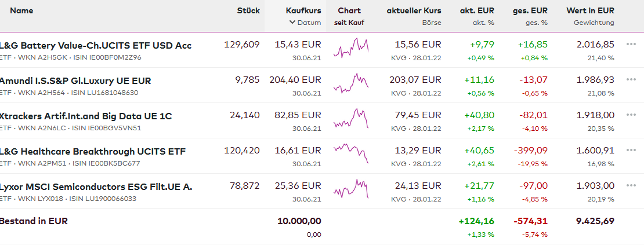This screenshot has width=644, height=249.
Task: Open three-dot menu for Xtrackers Artif.Int. ETF
Action: [631, 115]
